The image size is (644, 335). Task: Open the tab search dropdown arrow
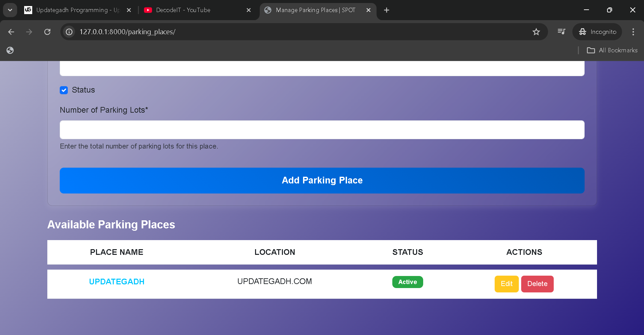click(x=10, y=10)
